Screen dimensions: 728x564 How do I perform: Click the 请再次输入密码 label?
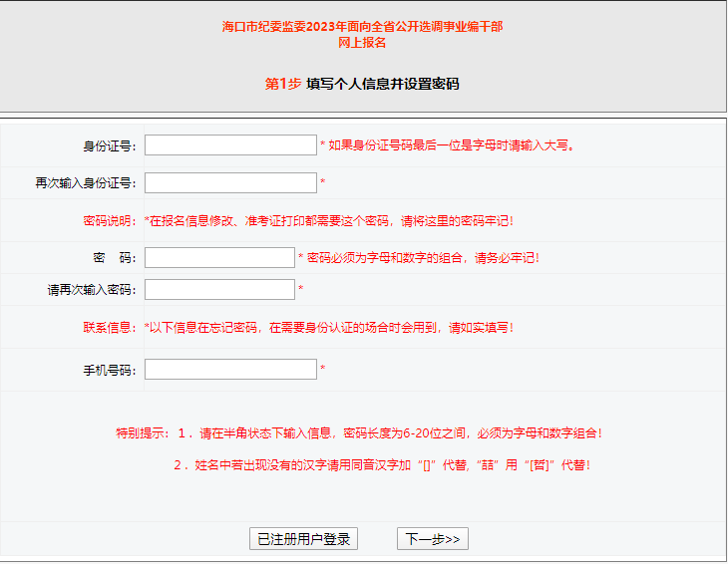click(x=91, y=290)
